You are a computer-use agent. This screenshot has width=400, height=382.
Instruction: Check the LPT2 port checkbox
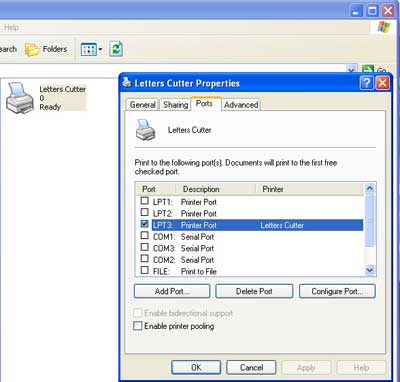144,212
